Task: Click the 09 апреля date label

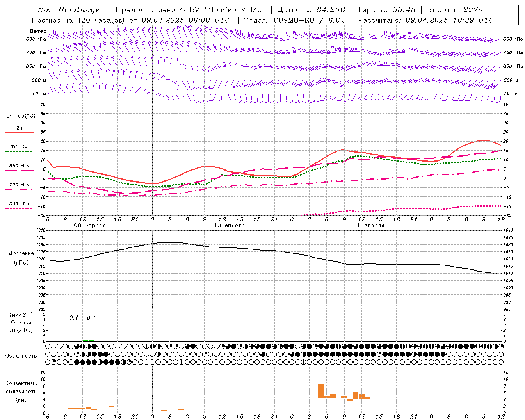Action: point(89,226)
